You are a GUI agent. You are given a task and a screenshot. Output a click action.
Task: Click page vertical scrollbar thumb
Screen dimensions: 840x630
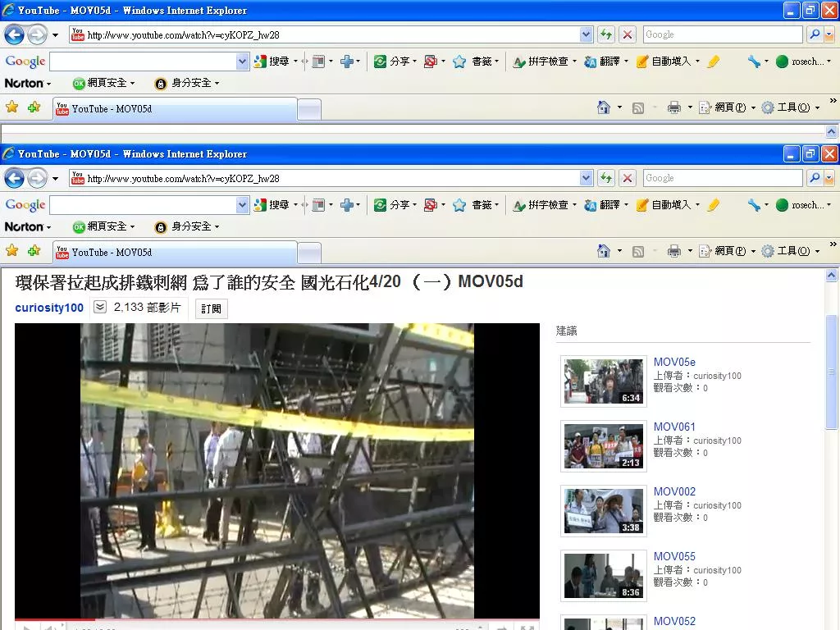[x=832, y=372]
